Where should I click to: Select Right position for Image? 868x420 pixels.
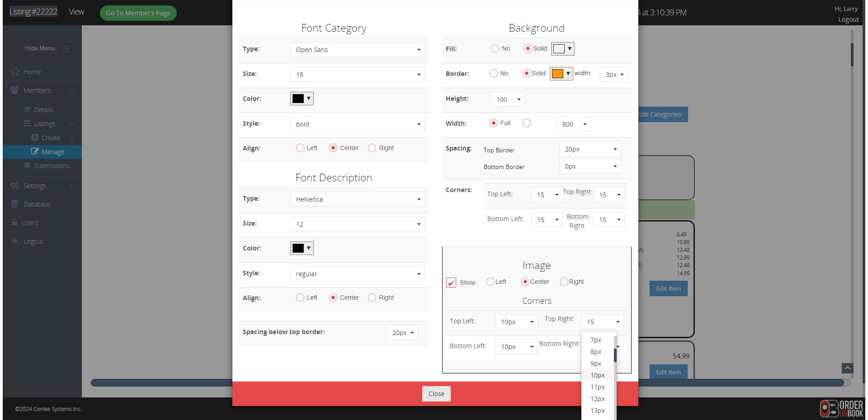564,282
